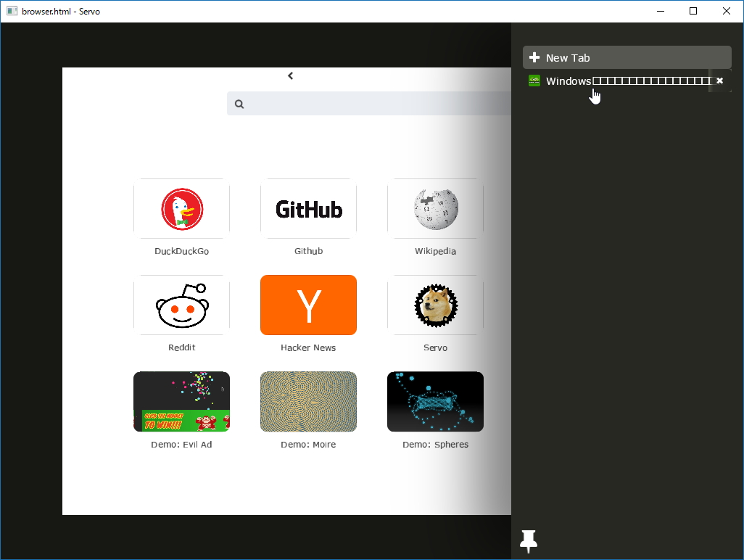
Task: Open the DuckDuckGo shortcut icon
Action: click(x=181, y=209)
